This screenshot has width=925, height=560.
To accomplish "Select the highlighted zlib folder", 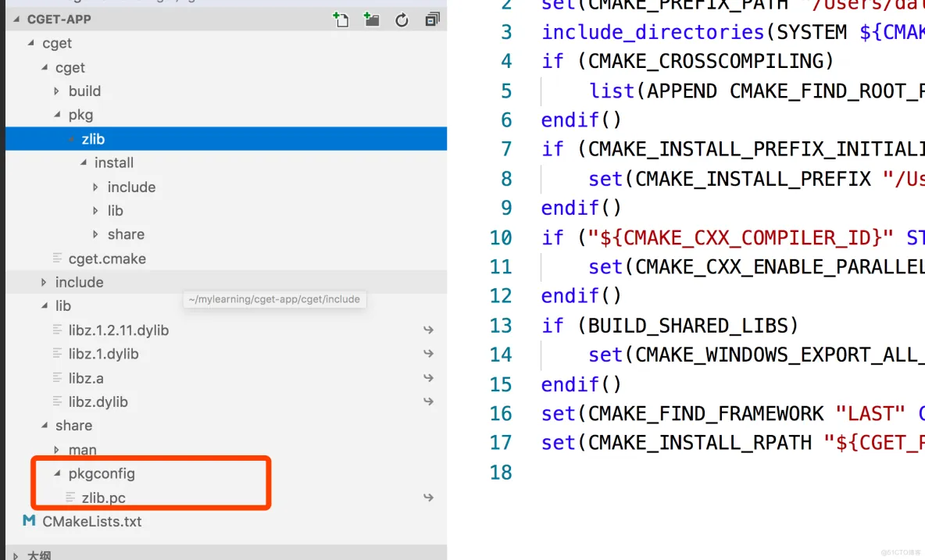I will pyautogui.click(x=226, y=138).
